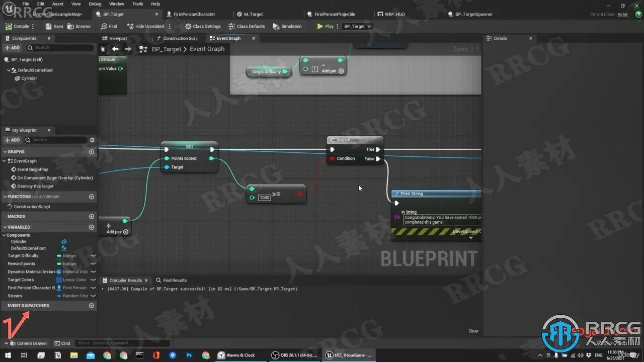Open Hide Unrelated options dots
Screen dimensions: 644x362
click(x=170, y=26)
